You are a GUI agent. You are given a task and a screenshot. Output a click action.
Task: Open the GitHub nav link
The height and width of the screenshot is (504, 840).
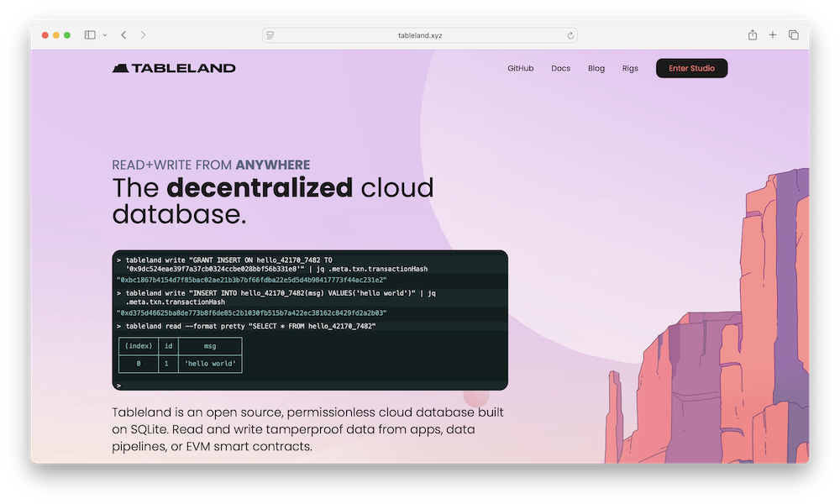click(520, 68)
